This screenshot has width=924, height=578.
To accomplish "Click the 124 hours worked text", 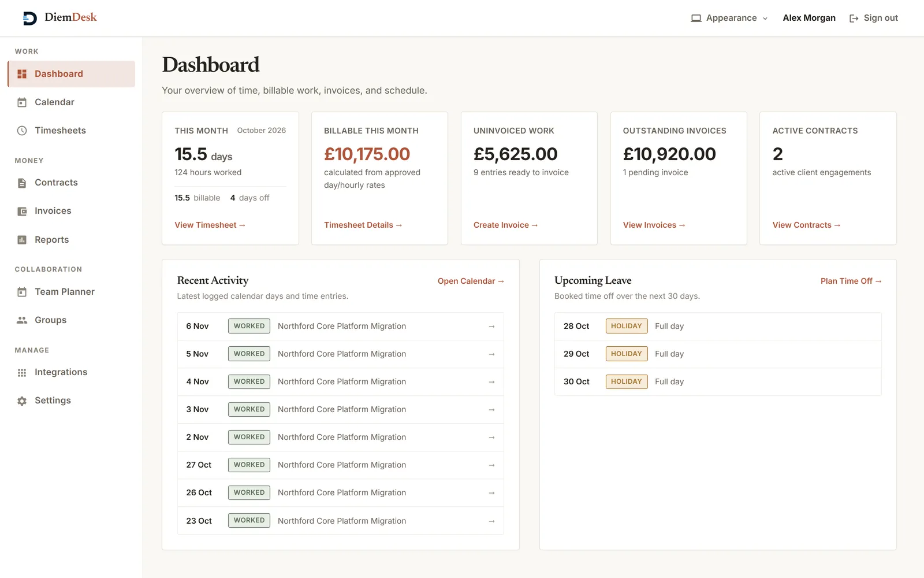I will [208, 172].
